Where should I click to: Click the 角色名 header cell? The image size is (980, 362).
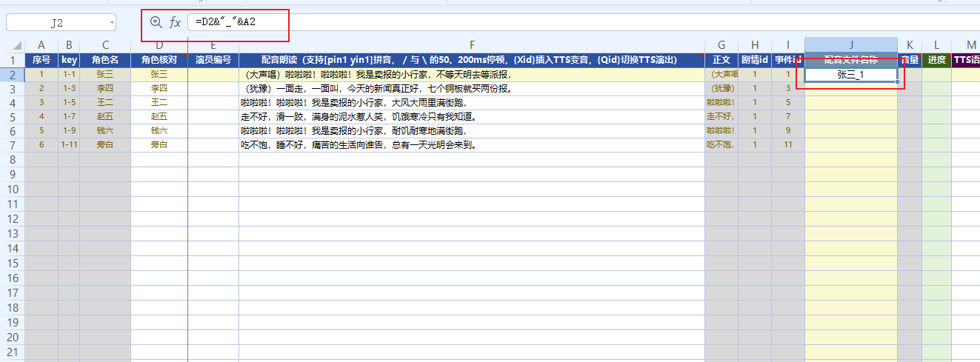tap(105, 59)
